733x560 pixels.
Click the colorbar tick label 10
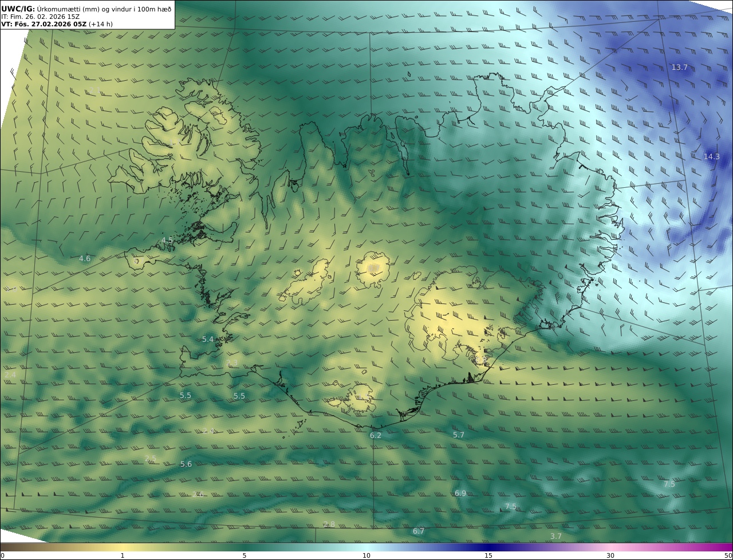click(x=366, y=555)
